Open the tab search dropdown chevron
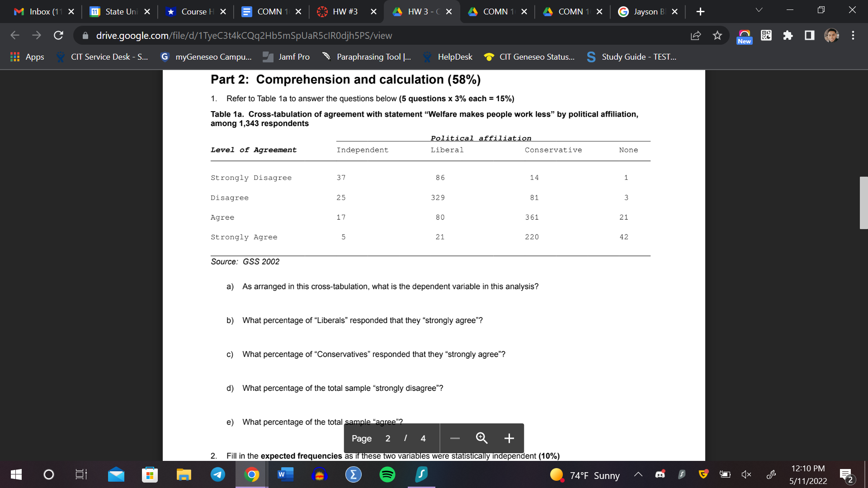Image resolution: width=868 pixels, height=488 pixels. pos(759,9)
